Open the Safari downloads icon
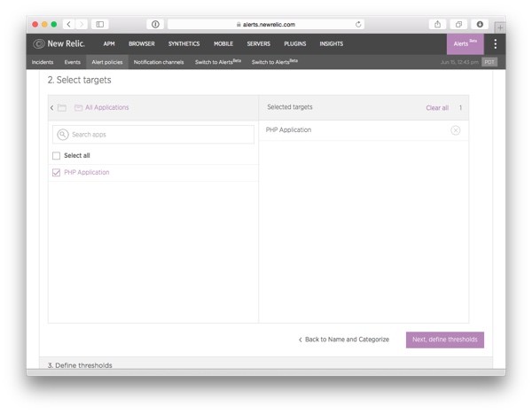The width and height of the screenshot is (532, 414). tap(480, 24)
